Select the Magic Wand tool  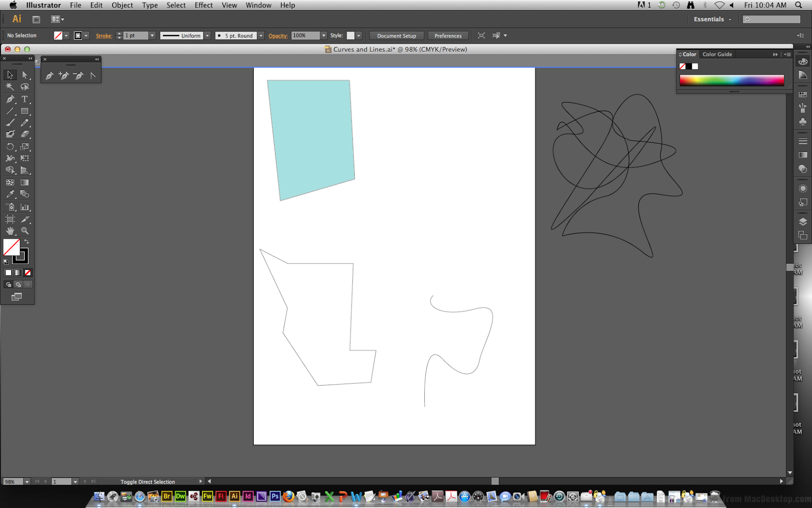[9, 86]
